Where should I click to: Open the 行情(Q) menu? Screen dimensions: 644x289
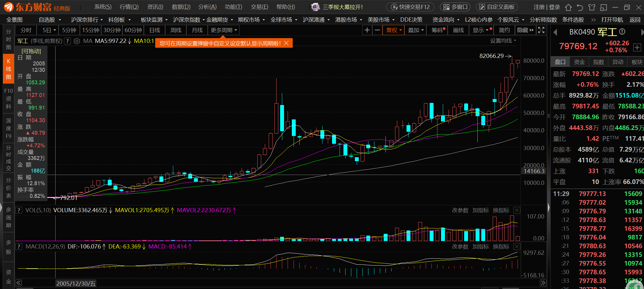click(129, 7)
